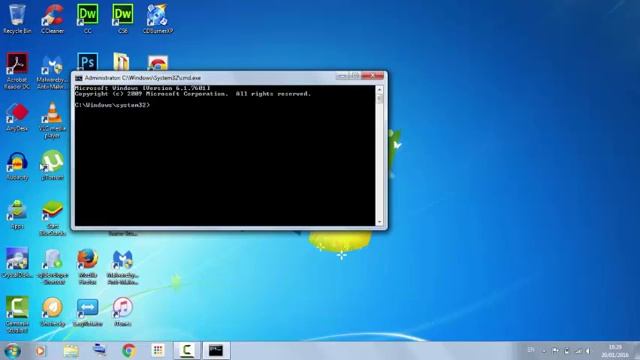Select the drive icon left of Mozilla Firefox
The height and width of the screenshot is (360, 640).
pyautogui.click(x=52, y=267)
